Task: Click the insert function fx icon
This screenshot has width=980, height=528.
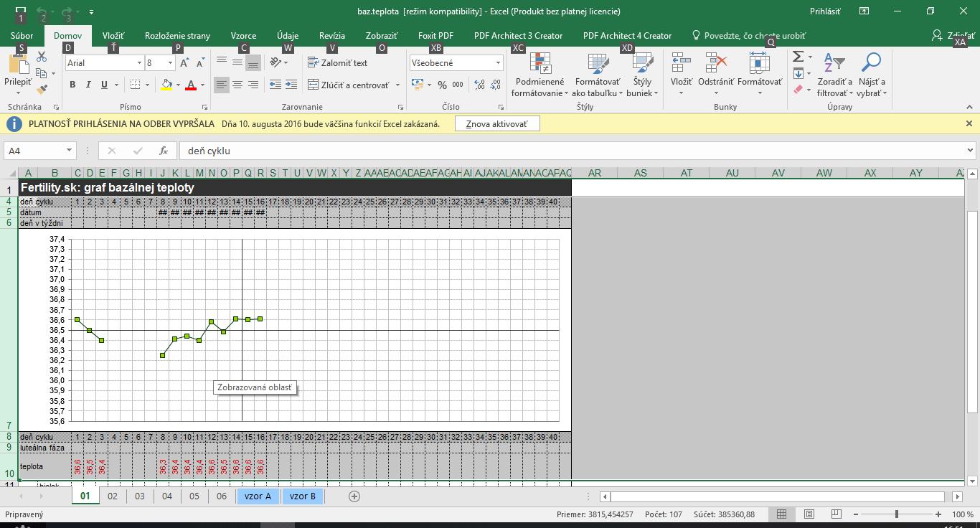Action: 164,151
